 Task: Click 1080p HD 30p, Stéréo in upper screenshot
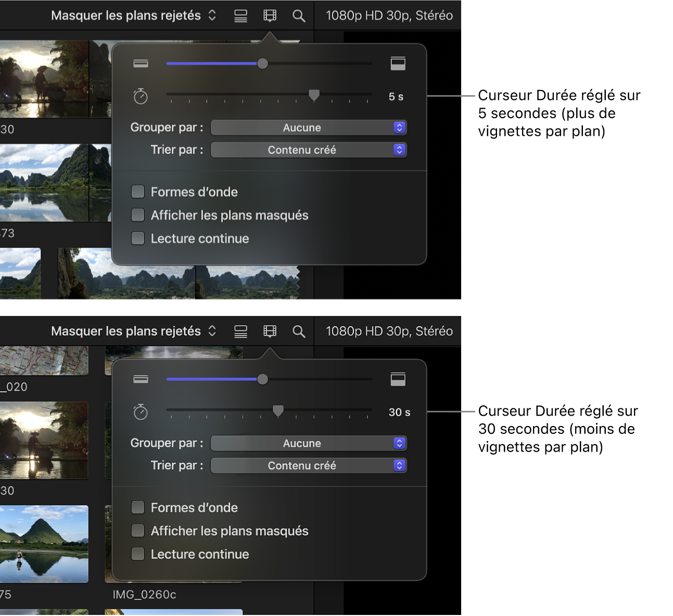[x=389, y=16]
